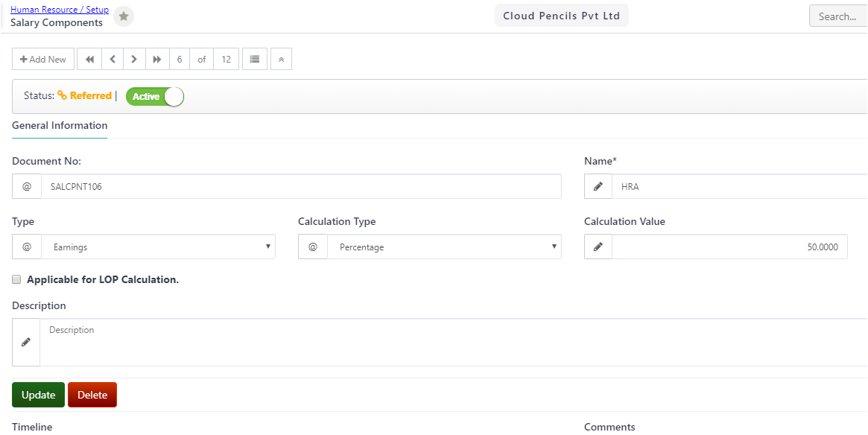868x435 pixels.
Task: Click pencil icon beside Name field
Action: 598,186
